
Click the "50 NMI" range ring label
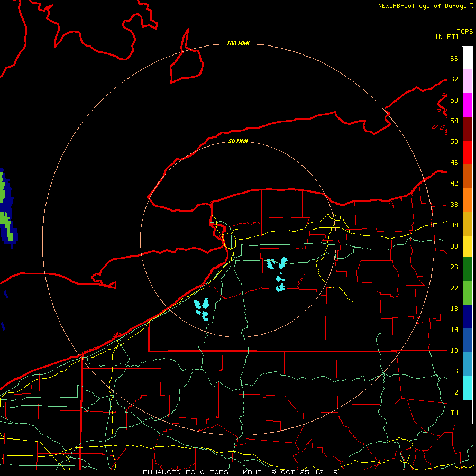click(238, 141)
